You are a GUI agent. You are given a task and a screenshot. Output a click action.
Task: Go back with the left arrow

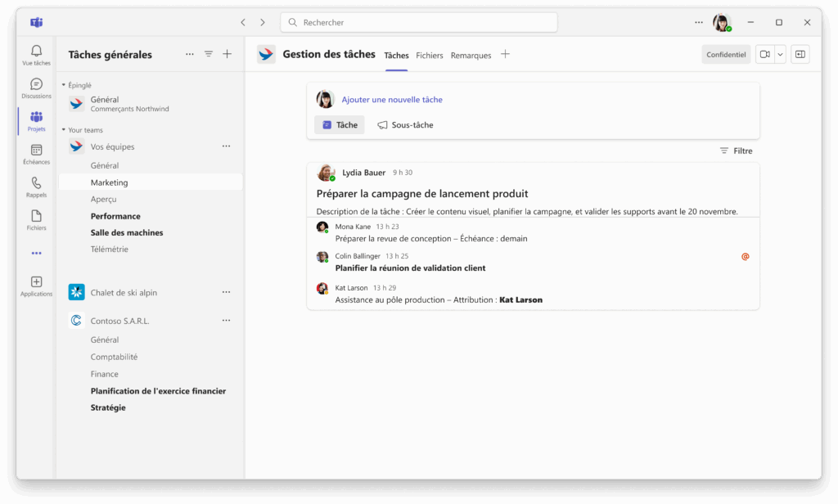243,22
